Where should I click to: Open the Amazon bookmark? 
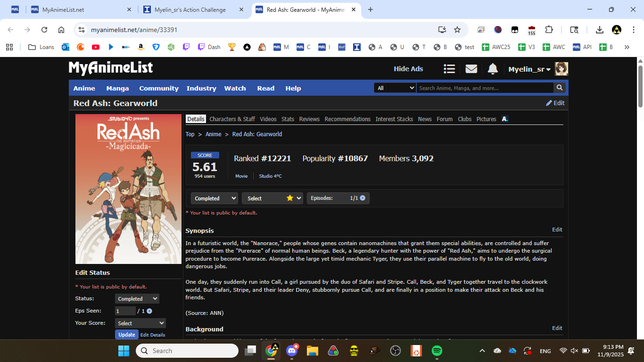click(x=140, y=47)
